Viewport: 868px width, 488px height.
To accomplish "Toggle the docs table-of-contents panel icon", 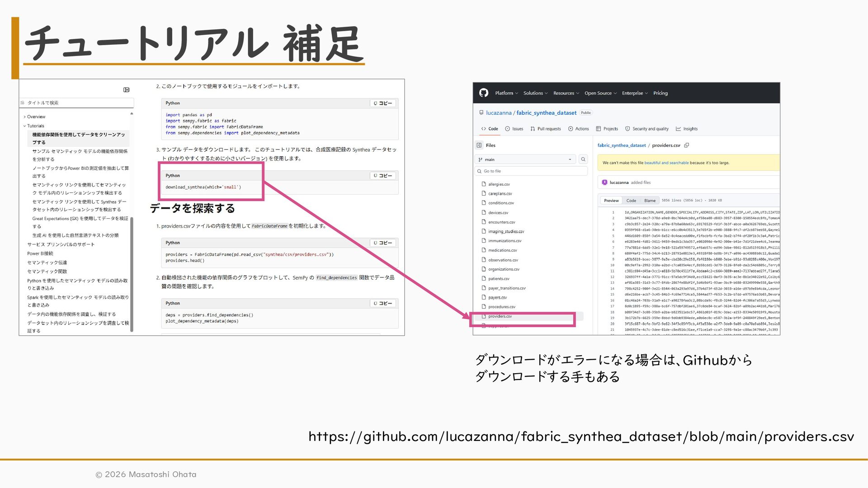I will click(126, 89).
